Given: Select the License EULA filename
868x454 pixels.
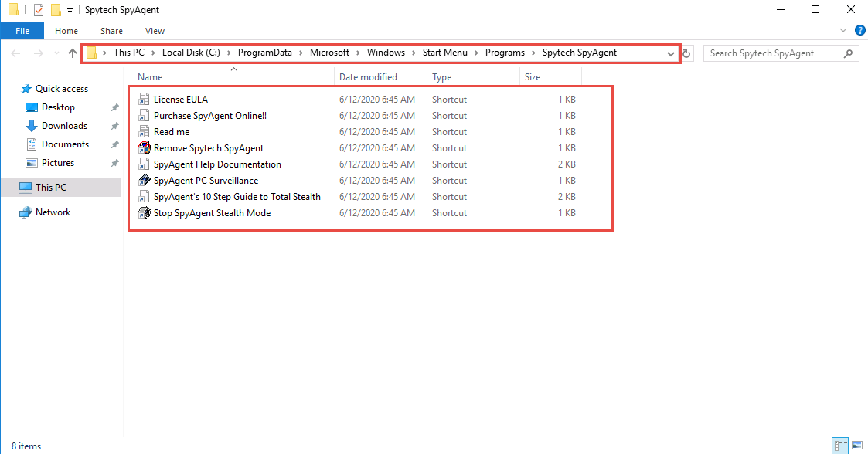Looking at the screenshot, I should (181, 100).
